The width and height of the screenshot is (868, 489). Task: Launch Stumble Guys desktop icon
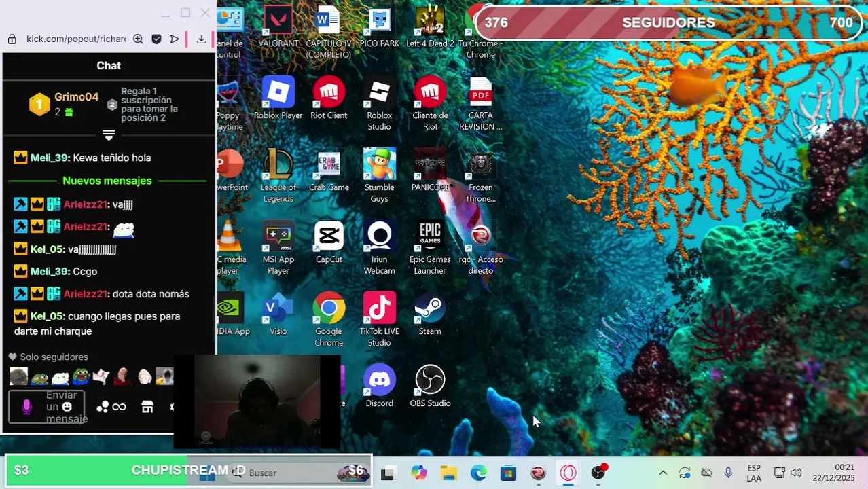coord(379,177)
